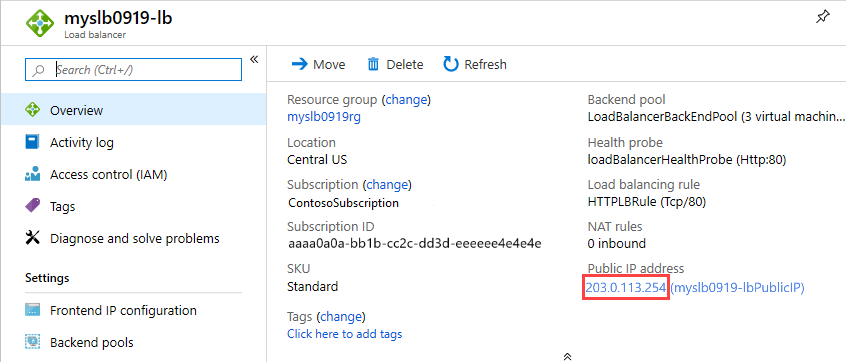Click the Refresh toolbar button
This screenshot has height=362, width=846.
point(475,65)
